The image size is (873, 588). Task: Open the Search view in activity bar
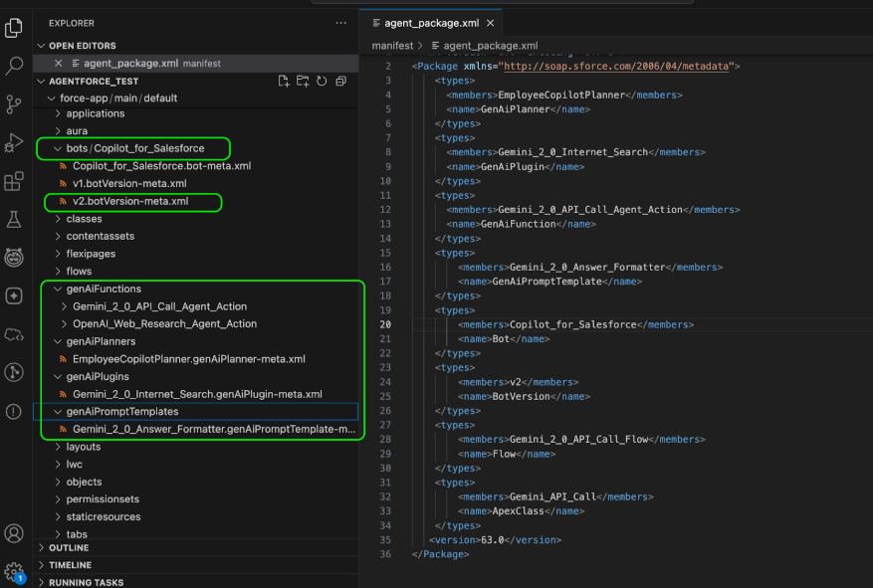click(x=13, y=66)
